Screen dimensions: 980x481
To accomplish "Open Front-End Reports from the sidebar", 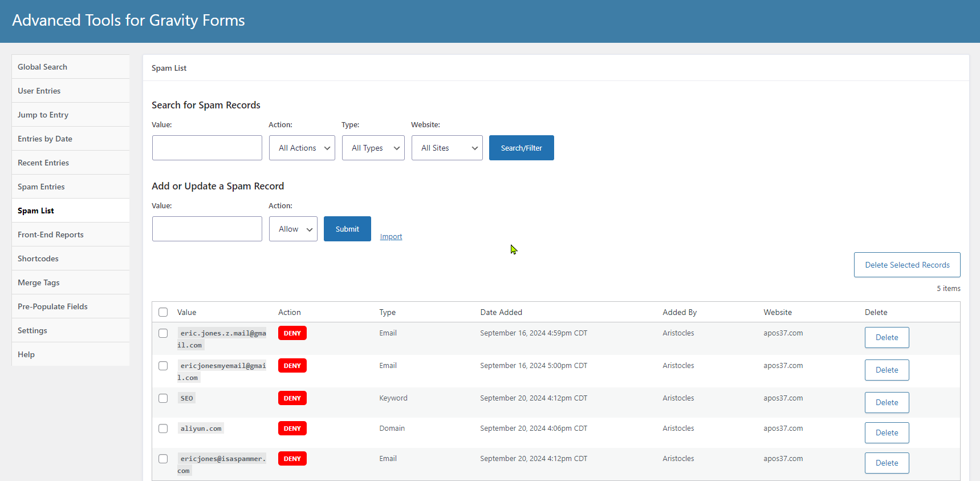I will [51, 235].
